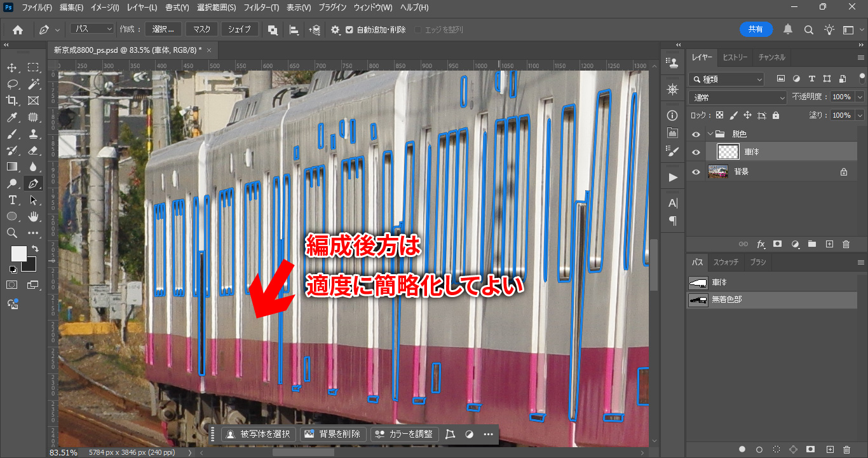
Task: Select the Crop tool
Action: (12, 101)
